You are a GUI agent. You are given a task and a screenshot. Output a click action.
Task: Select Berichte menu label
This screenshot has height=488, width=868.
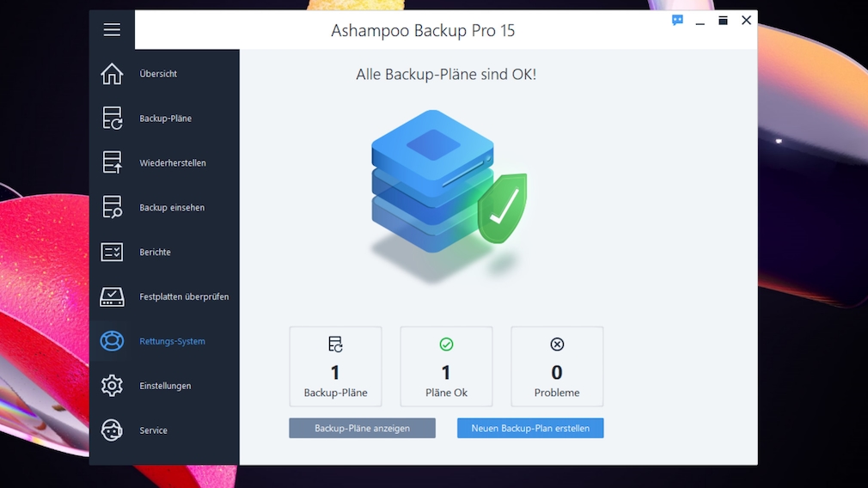coord(155,252)
